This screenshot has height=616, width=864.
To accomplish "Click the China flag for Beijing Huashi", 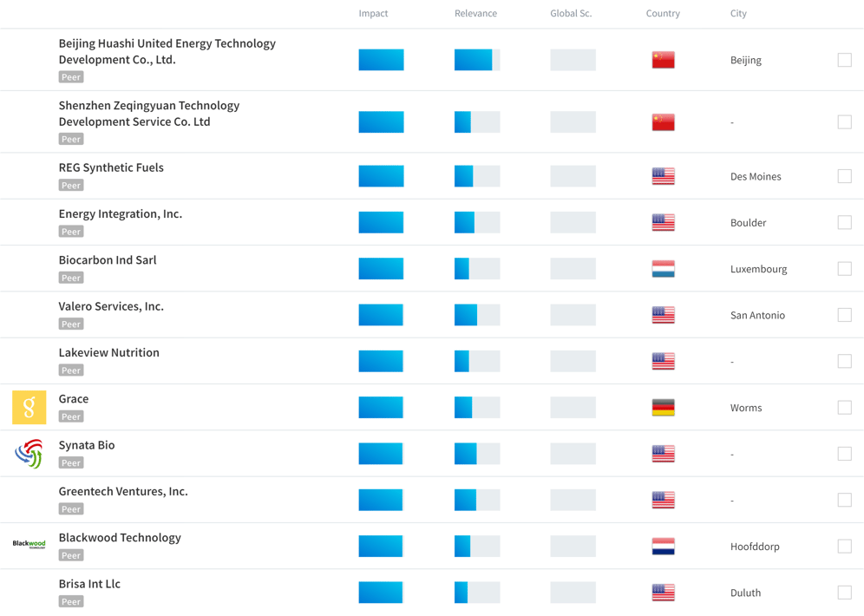I will point(663,60).
